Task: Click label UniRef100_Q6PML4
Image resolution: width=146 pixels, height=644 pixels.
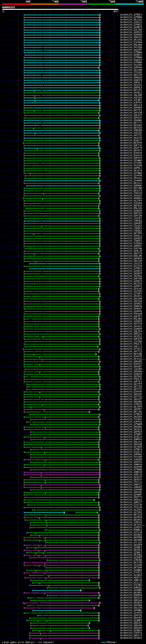Action: 131,87
